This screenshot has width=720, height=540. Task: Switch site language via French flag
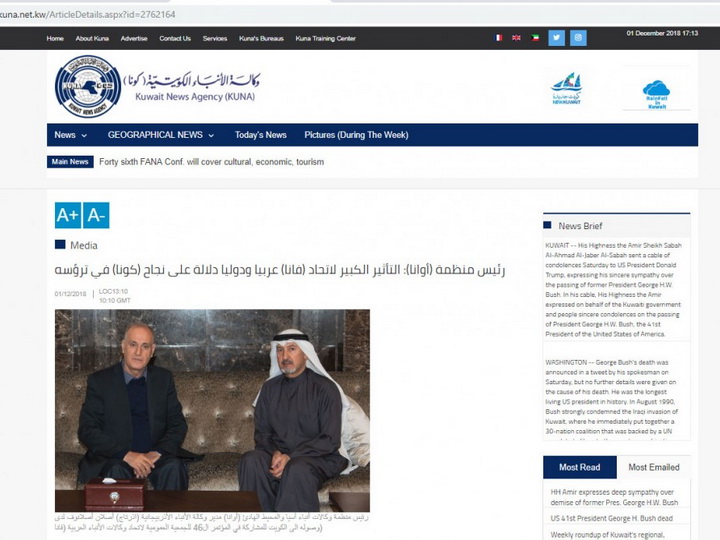(x=498, y=38)
